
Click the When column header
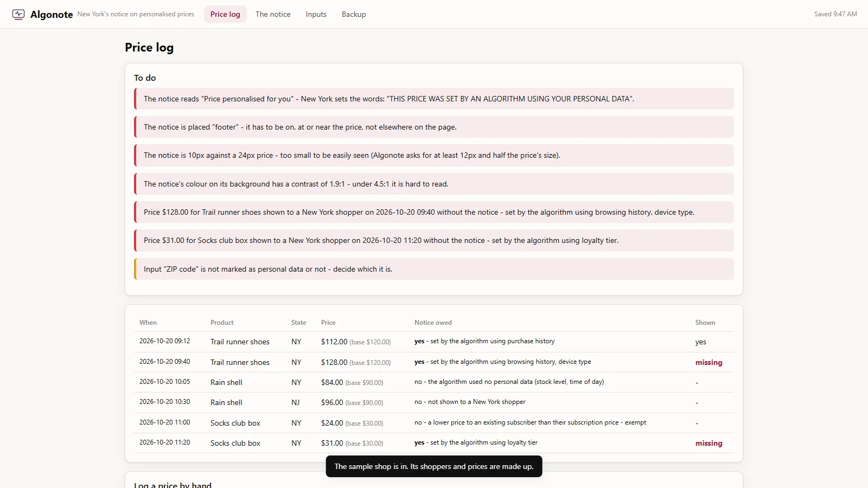click(x=148, y=323)
